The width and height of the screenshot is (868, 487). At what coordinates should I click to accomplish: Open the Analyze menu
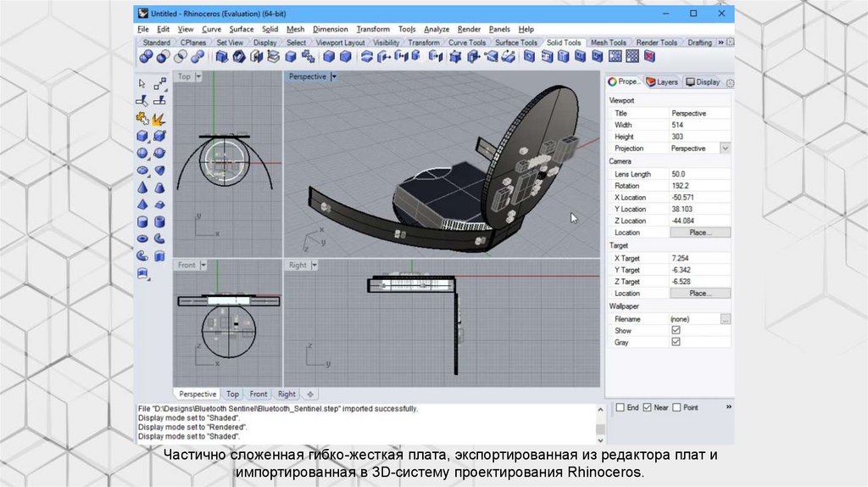(437, 29)
